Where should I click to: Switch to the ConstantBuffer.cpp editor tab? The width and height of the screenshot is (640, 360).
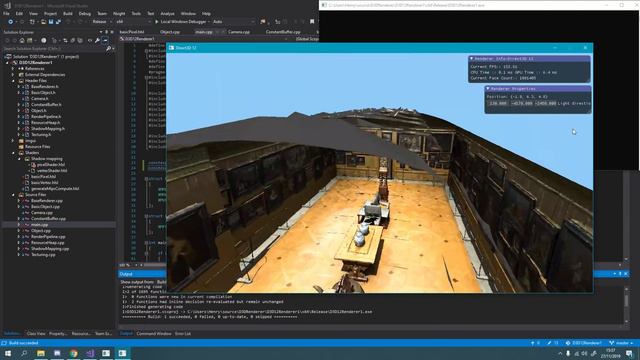tap(283, 32)
